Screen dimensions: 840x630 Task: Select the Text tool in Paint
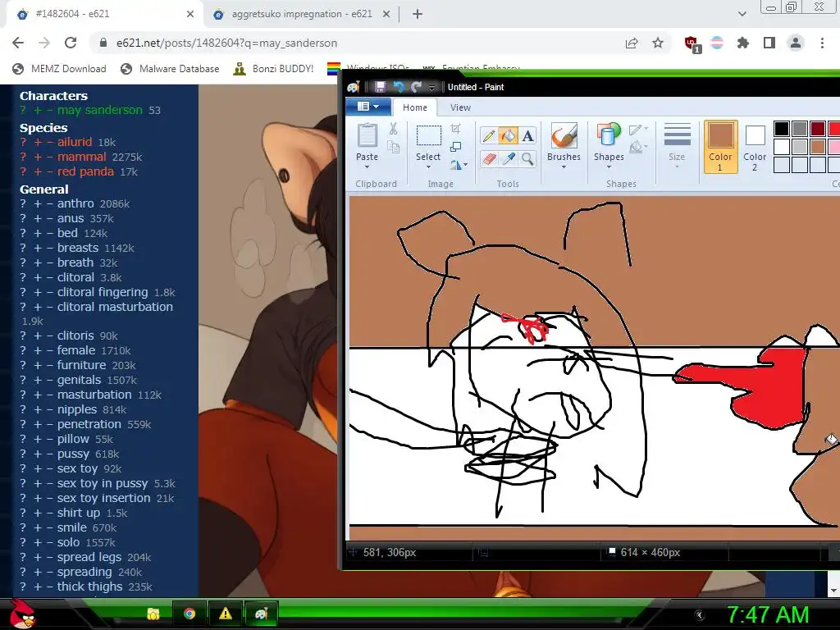pos(527,136)
